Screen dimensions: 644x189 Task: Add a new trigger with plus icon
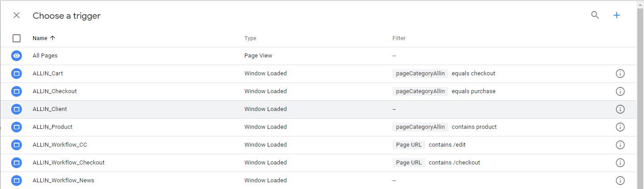(x=617, y=15)
